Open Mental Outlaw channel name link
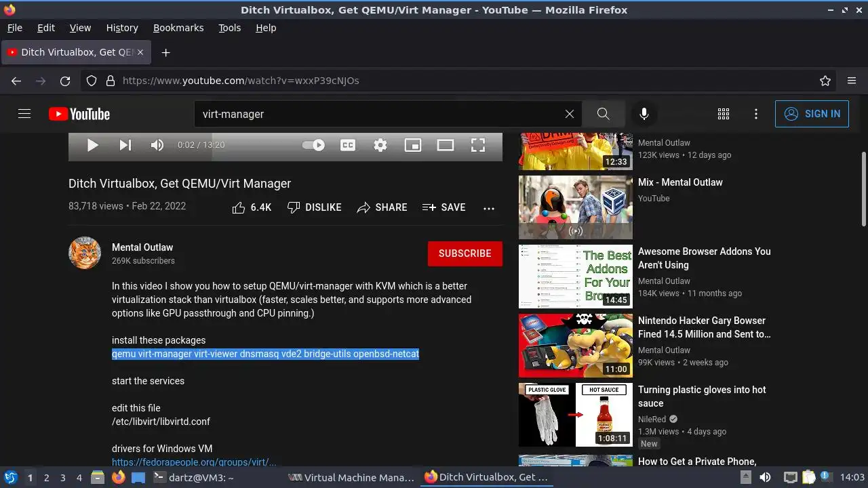868x488 pixels. [142, 247]
